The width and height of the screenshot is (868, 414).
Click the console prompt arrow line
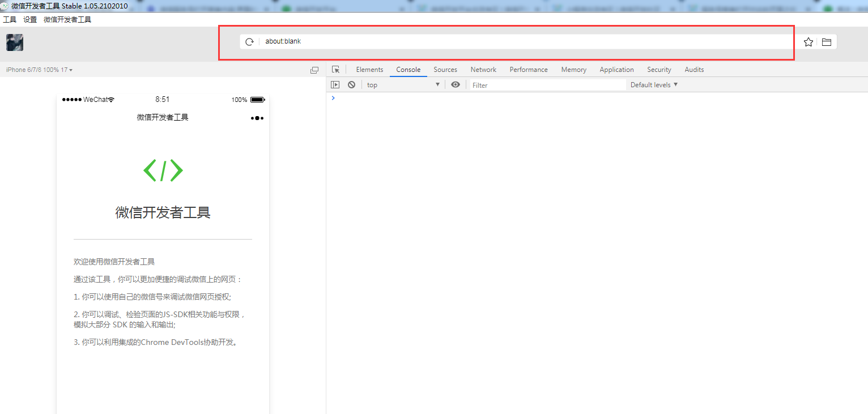[597, 98]
